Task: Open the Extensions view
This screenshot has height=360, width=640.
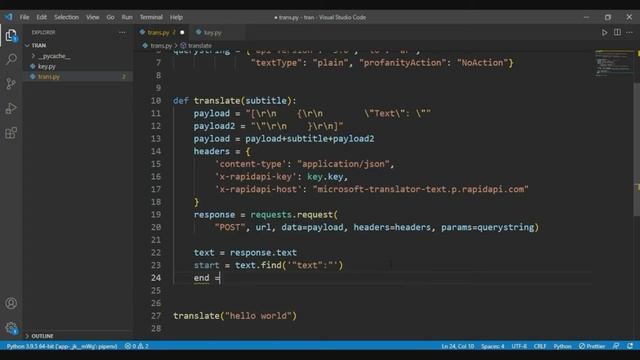Action: 11,133
